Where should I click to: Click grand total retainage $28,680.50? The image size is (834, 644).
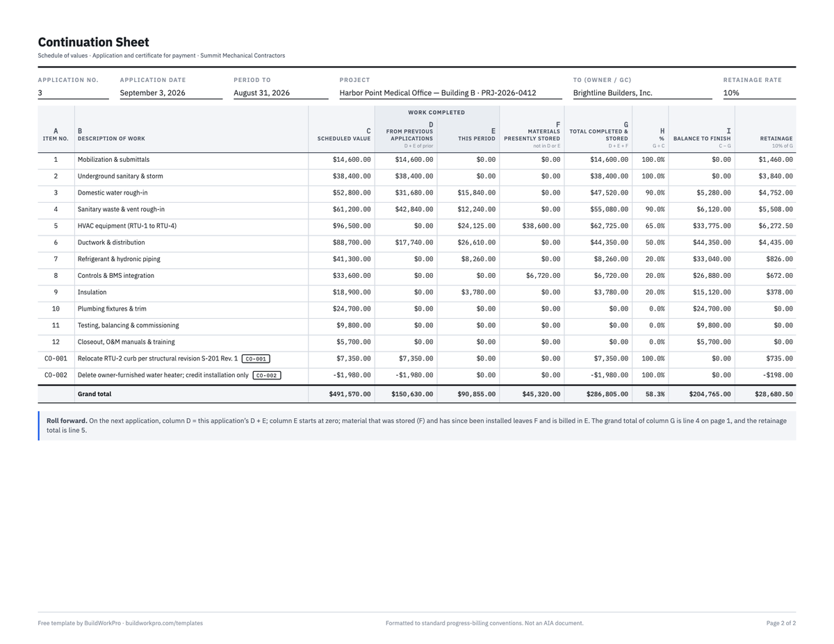(774, 394)
